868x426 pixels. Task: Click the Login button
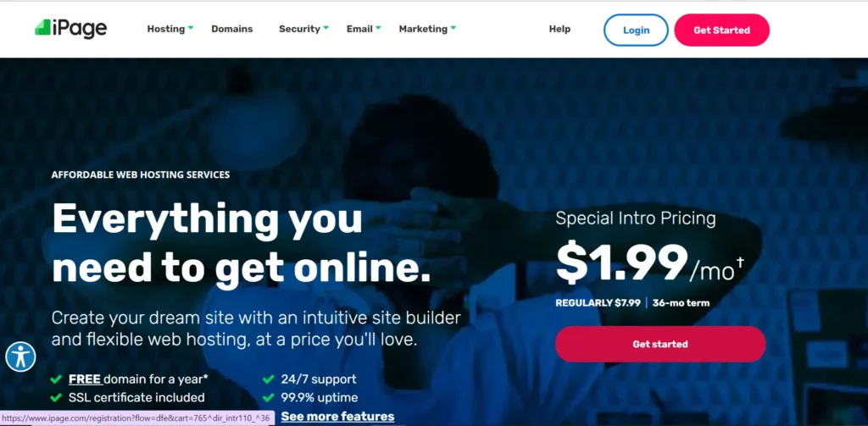pos(636,30)
